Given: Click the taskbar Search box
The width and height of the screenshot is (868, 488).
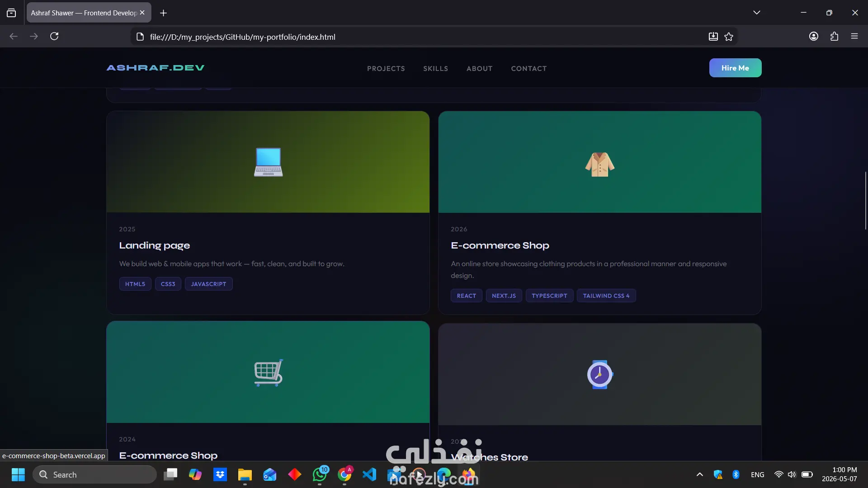Looking at the screenshot, I should coord(95,474).
